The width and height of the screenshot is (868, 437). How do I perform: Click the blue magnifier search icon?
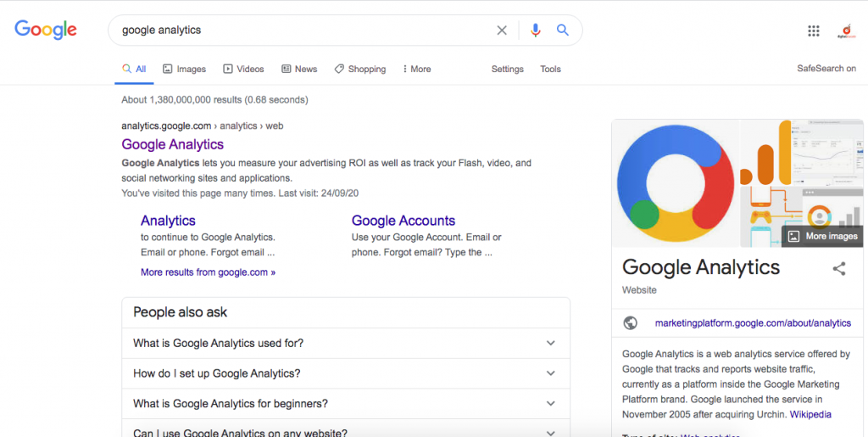(x=563, y=30)
